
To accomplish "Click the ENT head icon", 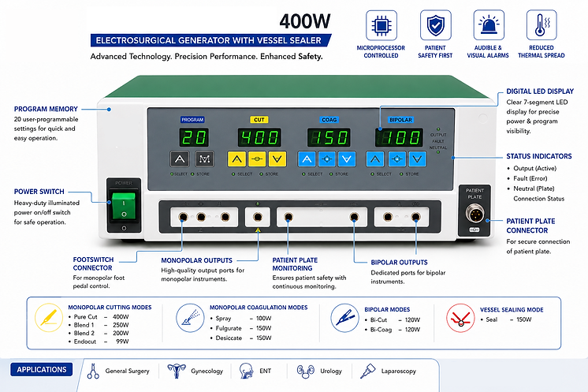I will [x=246, y=371].
